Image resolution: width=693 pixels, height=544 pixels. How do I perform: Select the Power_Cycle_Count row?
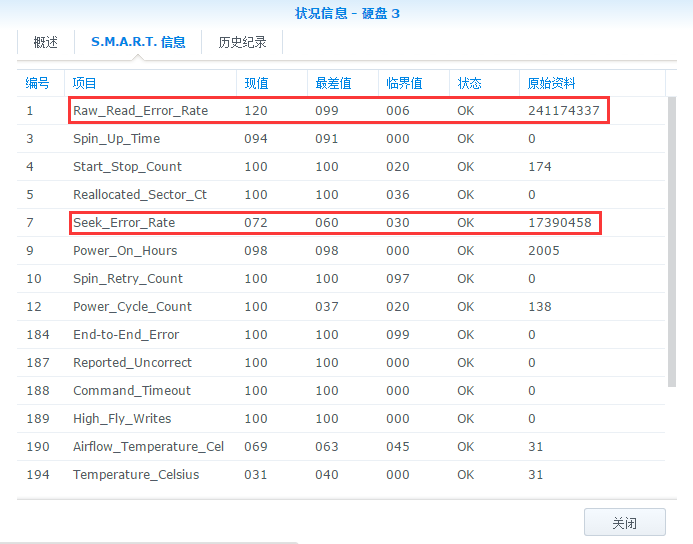[x=341, y=307]
